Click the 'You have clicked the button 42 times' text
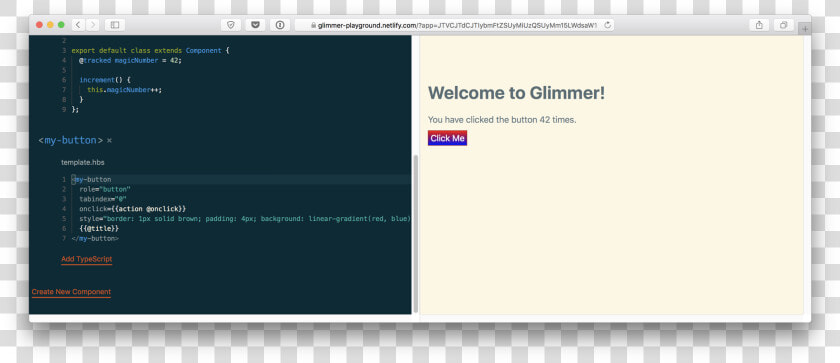The height and width of the screenshot is (363, 840). point(502,120)
